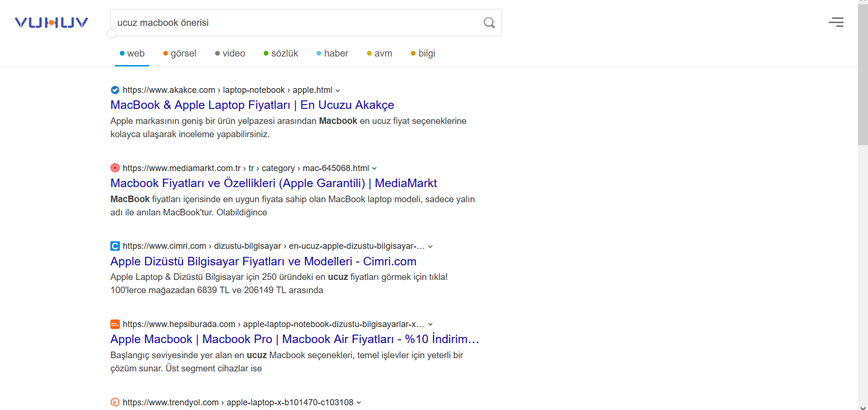
Task: Switch to the video tab
Action: pos(230,53)
